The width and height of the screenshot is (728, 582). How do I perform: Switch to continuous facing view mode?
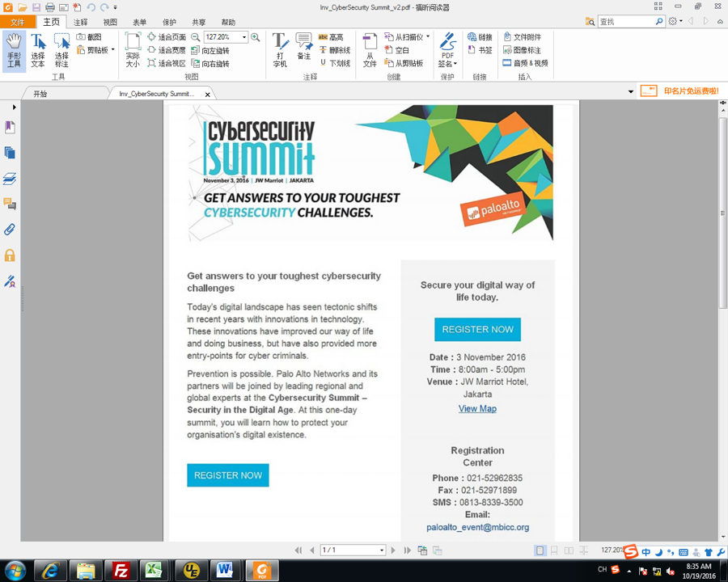[x=583, y=550]
